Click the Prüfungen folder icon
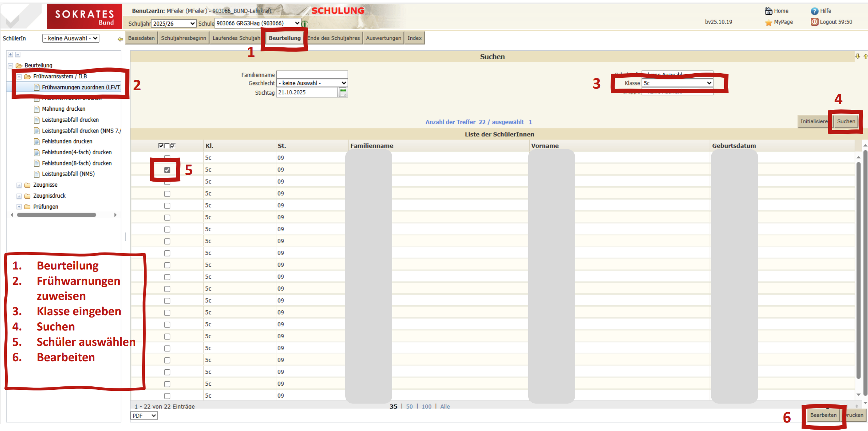 [28, 207]
